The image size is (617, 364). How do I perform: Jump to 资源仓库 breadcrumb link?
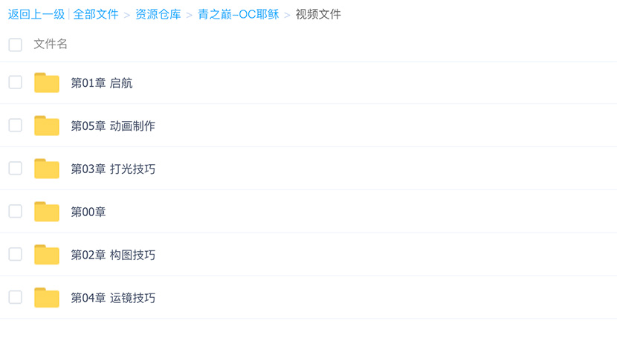pos(158,14)
